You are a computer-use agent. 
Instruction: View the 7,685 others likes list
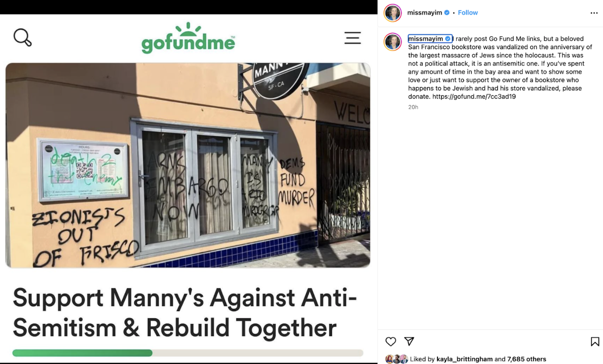click(527, 359)
